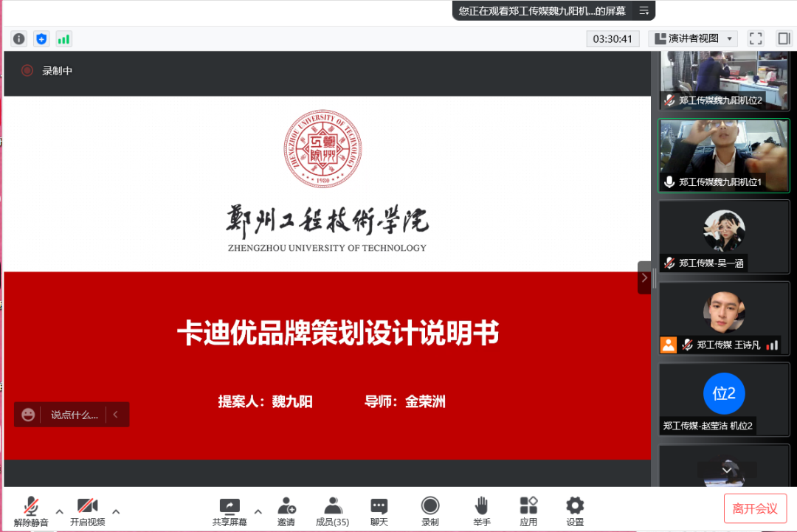The width and height of the screenshot is (797, 532).
Task: Click ZHENGZHOU UNIVERSITY OF TECHNOLOGY text
Action: 327,248
